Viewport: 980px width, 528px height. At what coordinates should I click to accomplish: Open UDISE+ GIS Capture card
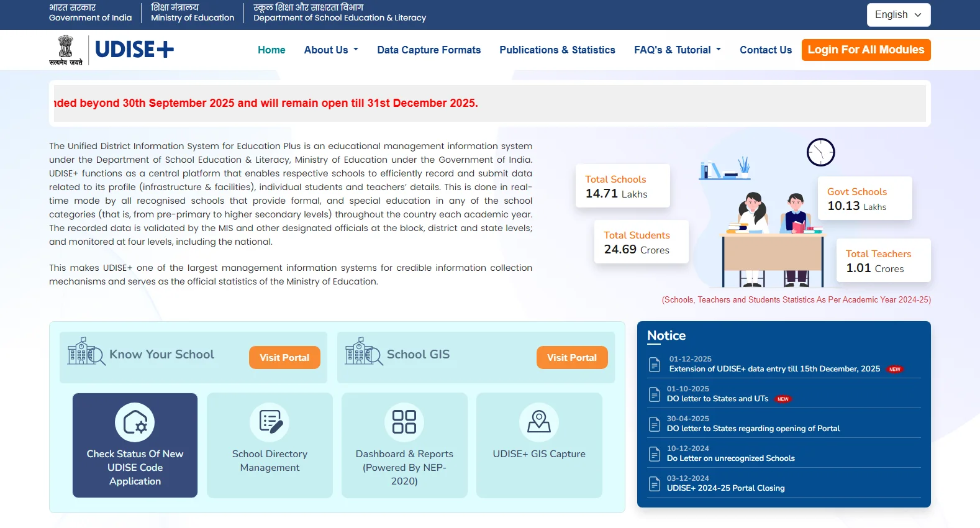click(539, 445)
